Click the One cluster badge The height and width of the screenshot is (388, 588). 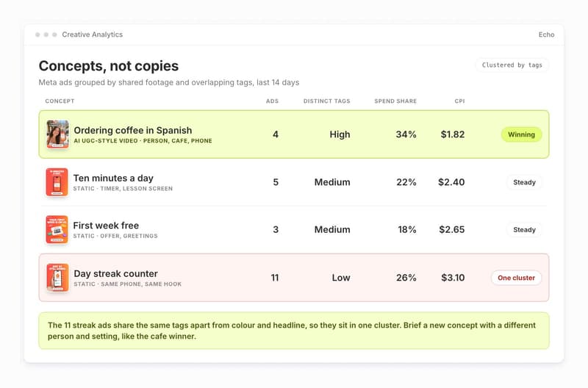coord(516,278)
